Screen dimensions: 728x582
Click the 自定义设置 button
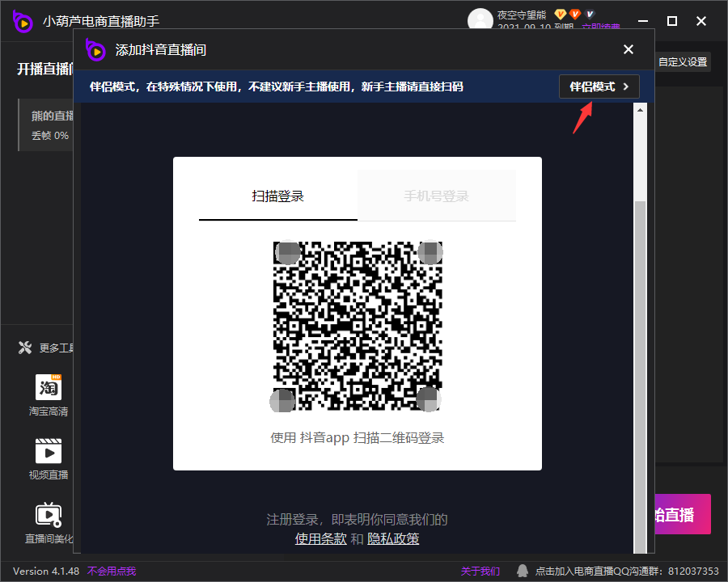682,62
